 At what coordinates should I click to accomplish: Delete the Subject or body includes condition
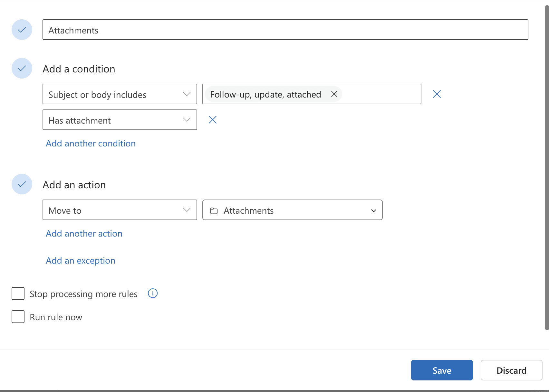(x=437, y=94)
